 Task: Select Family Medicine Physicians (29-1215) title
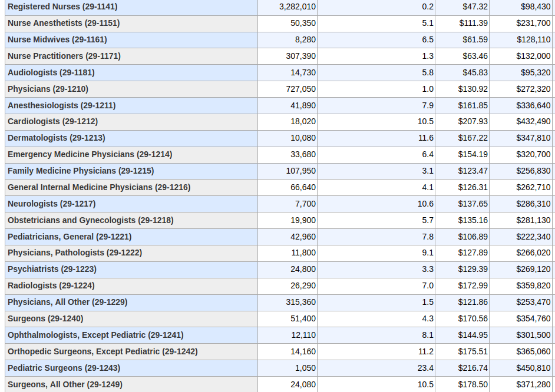(81, 171)
